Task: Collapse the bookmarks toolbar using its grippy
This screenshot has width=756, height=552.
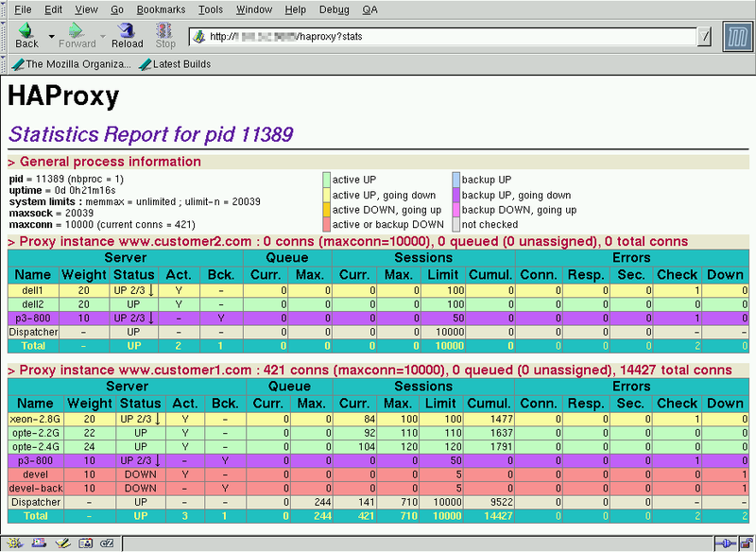Action: pos(4,64)
